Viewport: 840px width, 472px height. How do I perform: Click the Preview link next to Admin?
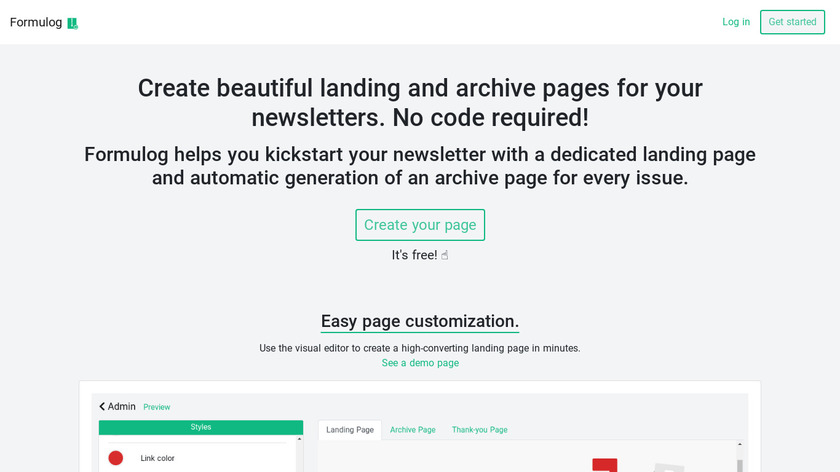point(157,407)
